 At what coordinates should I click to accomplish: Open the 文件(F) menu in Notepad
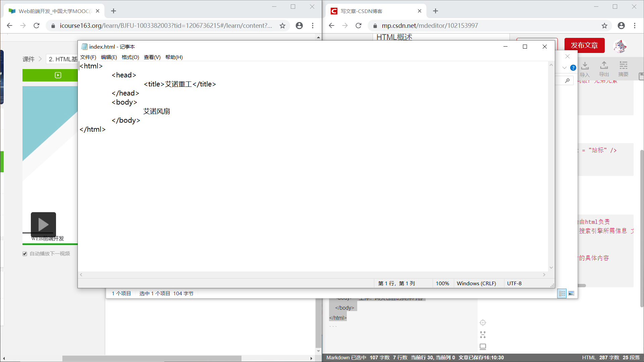(88, 57)
